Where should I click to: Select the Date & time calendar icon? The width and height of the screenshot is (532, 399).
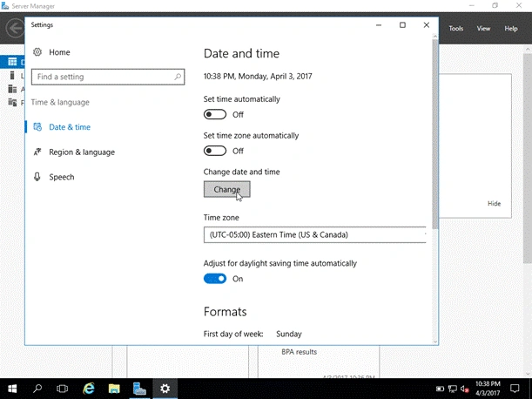[37, 127]
